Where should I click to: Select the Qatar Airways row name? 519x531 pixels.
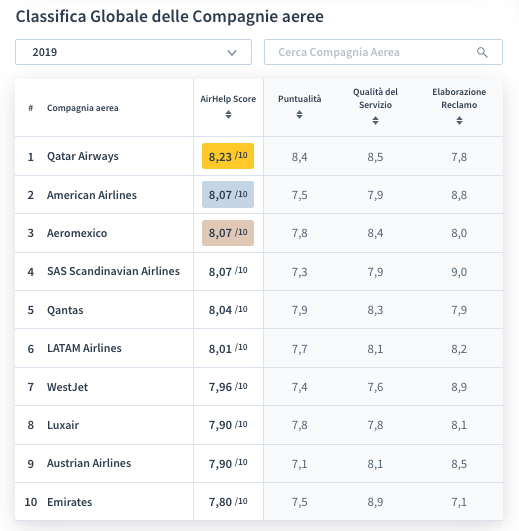(83, 156)
